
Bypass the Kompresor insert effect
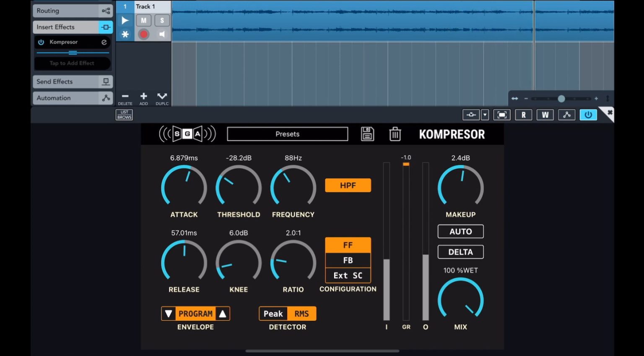coord(41,42)
